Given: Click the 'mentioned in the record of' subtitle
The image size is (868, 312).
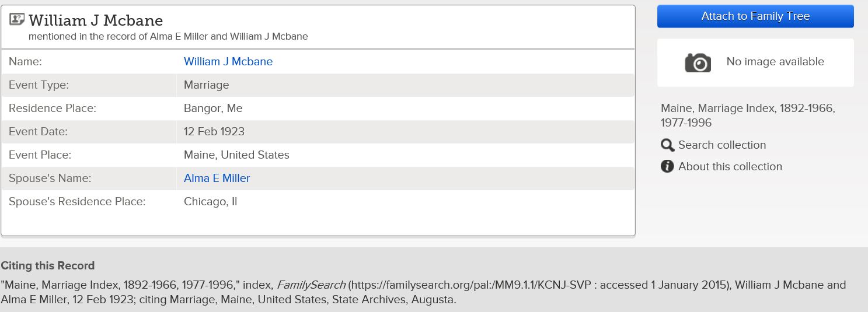Looking at the screenshot, I should coord(168,36).
